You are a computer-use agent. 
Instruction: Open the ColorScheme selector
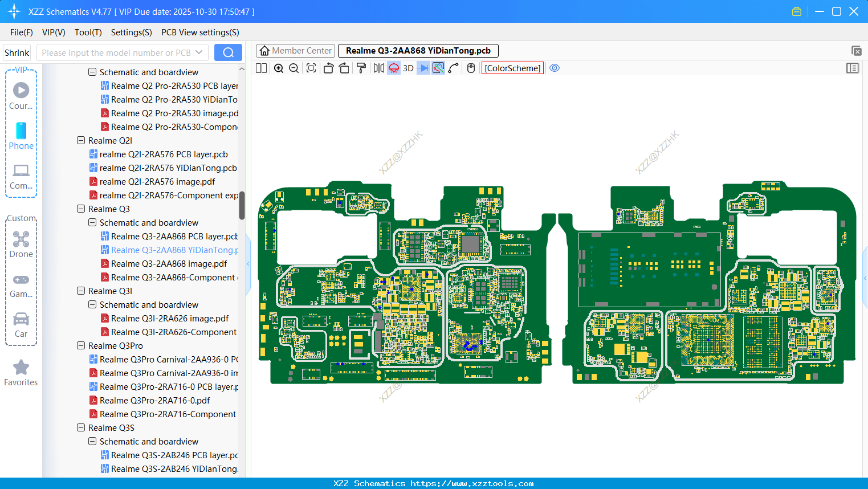512,68
